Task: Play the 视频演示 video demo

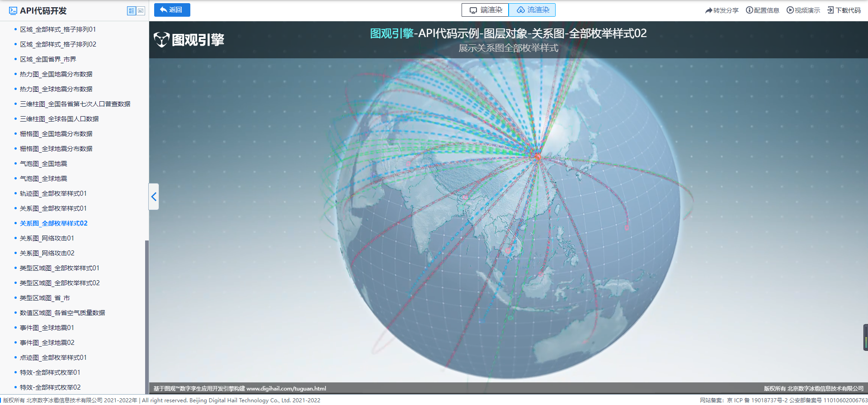Action: point(803,10)
